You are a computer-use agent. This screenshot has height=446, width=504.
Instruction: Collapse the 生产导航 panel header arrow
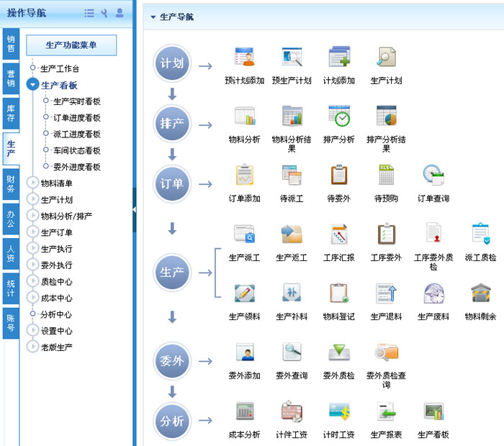[153, 17]
